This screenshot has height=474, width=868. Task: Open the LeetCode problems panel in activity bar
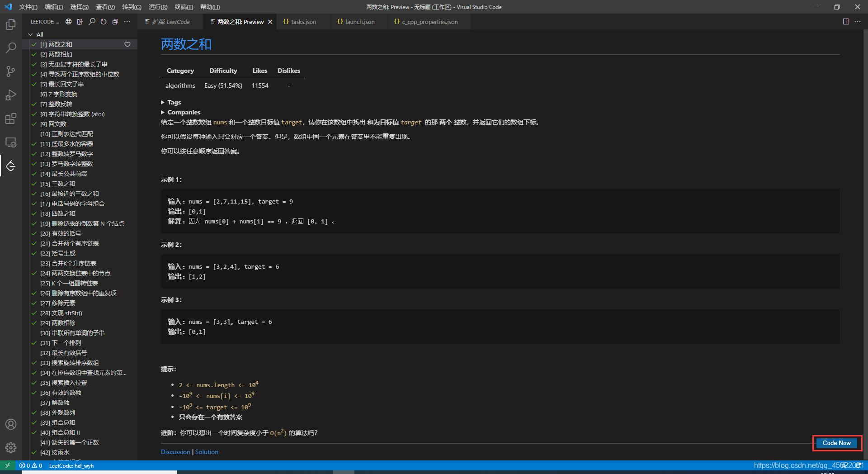(x=10, y=166)
